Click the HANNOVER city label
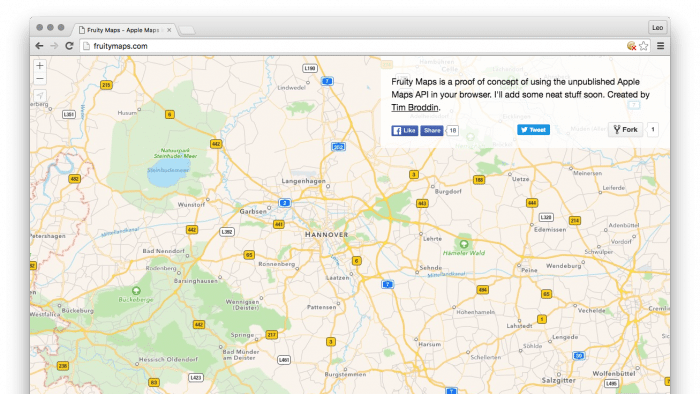This screenshot has width=700, height=394. coord(327,234)
